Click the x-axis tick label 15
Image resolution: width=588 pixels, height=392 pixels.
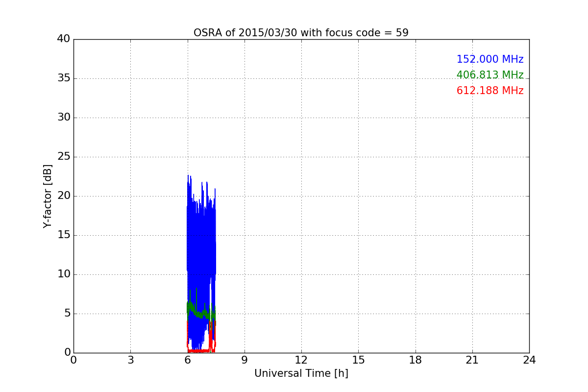358,360
